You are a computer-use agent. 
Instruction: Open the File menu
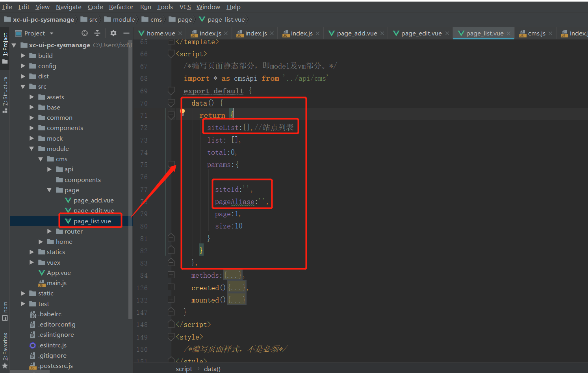(7, 7)
